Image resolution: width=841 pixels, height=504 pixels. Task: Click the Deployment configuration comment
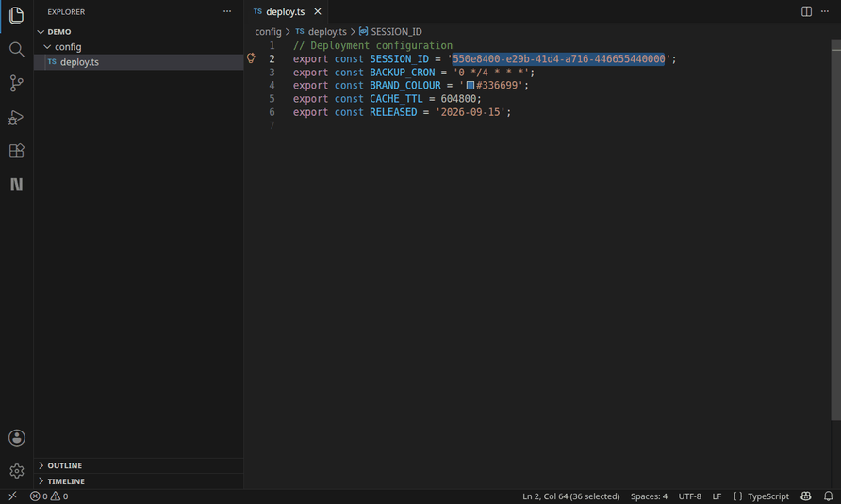[x=372, y=45]
